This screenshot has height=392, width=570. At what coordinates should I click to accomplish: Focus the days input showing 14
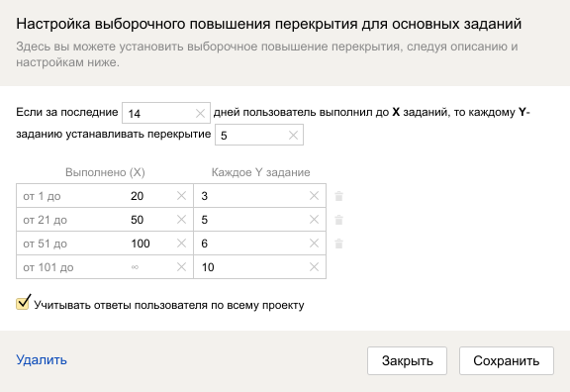158,114
